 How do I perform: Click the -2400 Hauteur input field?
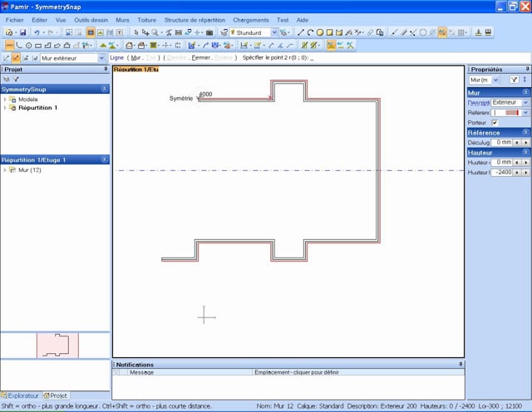tap(502, 172)
